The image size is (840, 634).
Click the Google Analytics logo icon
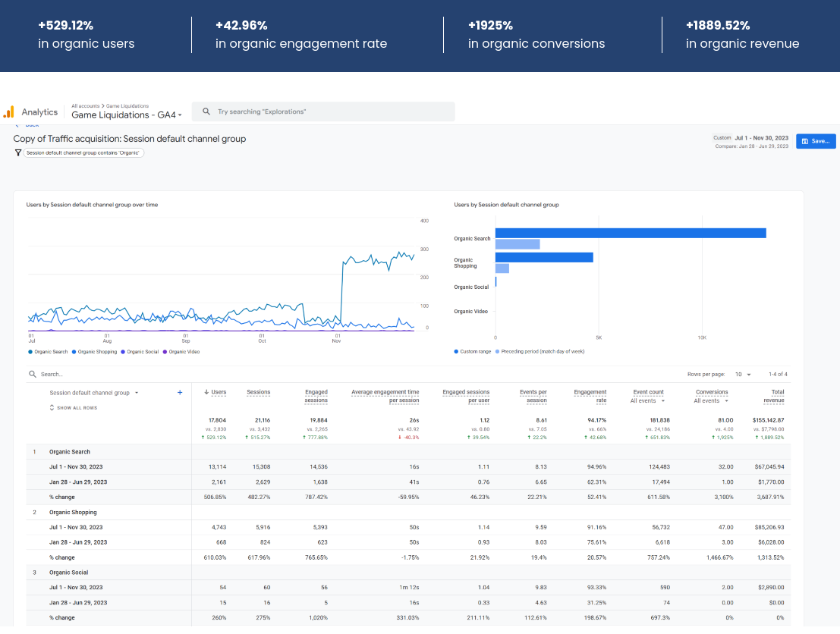pos(8,112)
